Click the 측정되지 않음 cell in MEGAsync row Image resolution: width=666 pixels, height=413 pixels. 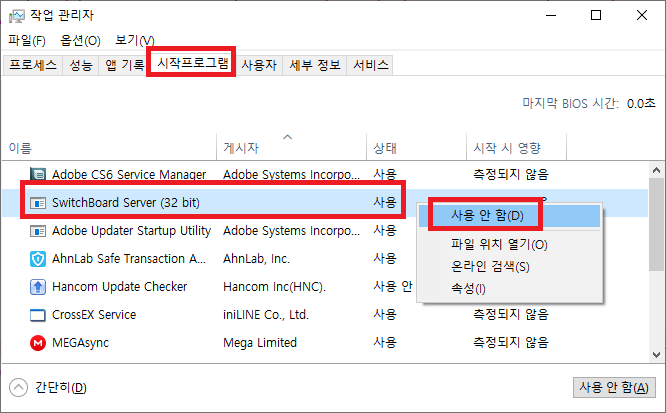[511, 343]
